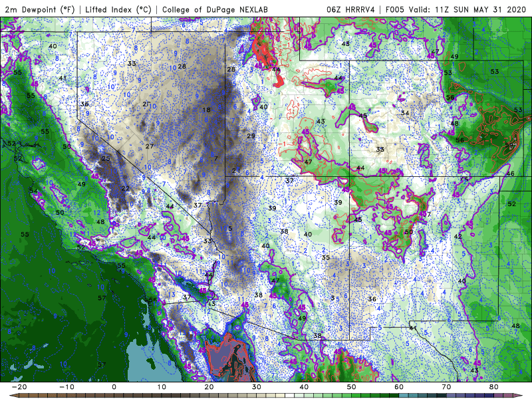The image size is (532, 399).
Task: Click the dewpoint value "18" on the map
Action: pyautogui.click(x=206, y=110)
